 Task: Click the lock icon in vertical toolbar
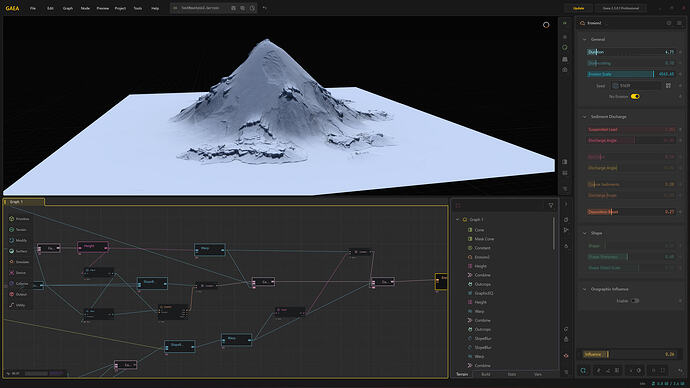pos(566,339)
